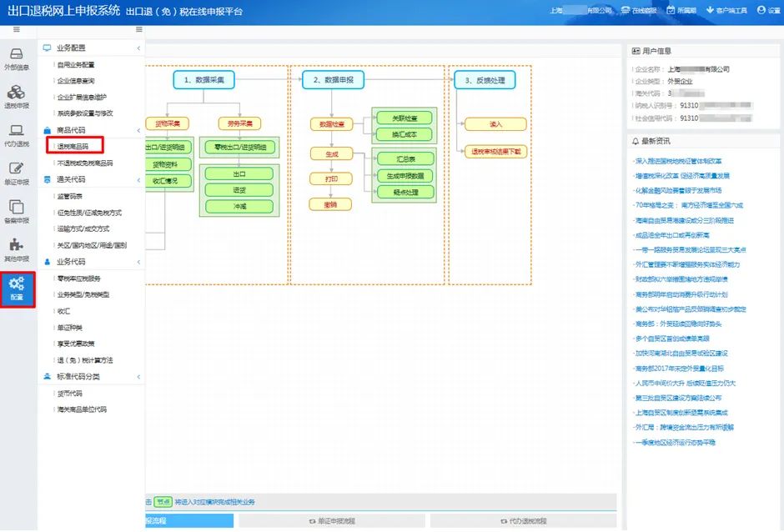Screen dimensions: 784x532
Task: Open 所属期 calendar icon in header
Action: 671,10
